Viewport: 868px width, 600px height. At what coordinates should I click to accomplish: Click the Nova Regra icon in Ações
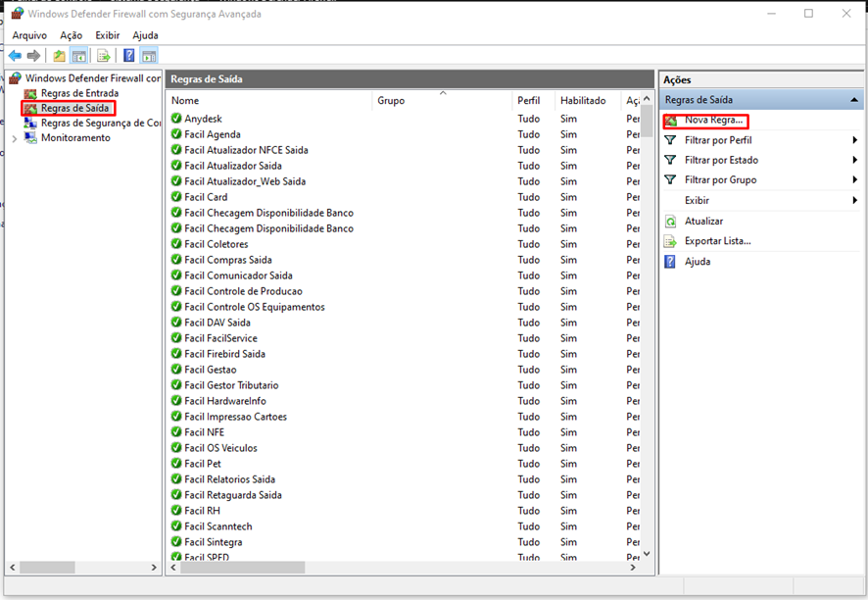tap(671, 121)
